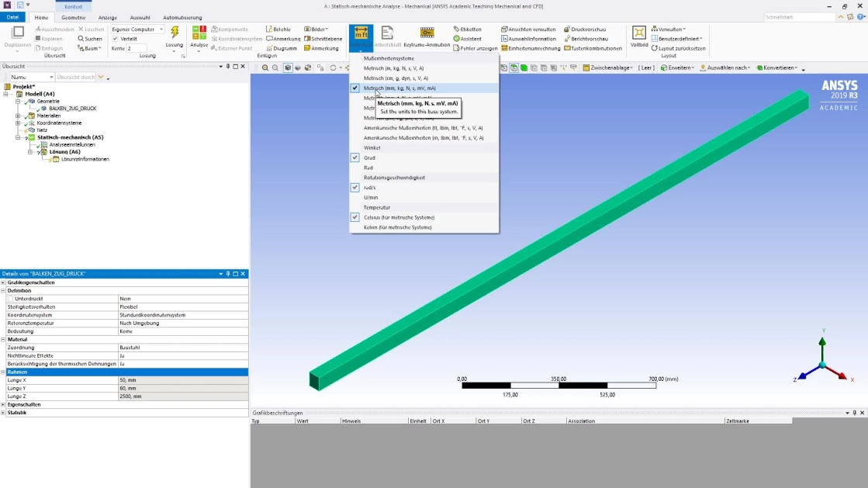Collapse the Statisch-mechanisch (A5) node
Screen dimensions: 868x488
pos(18,137)
